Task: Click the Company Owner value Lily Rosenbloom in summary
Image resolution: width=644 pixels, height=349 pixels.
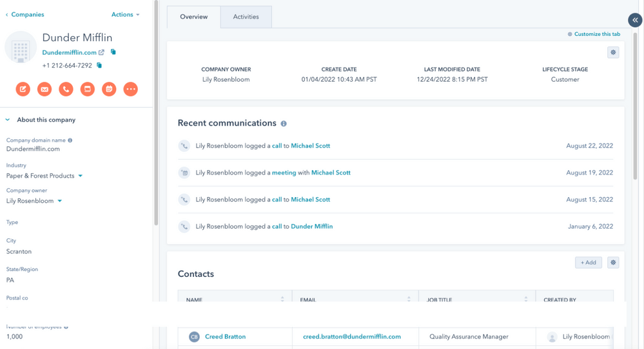Action: [x=226, y=80]
